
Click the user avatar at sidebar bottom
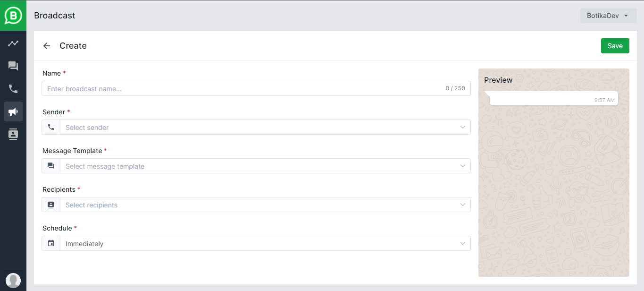pos(13,280)
